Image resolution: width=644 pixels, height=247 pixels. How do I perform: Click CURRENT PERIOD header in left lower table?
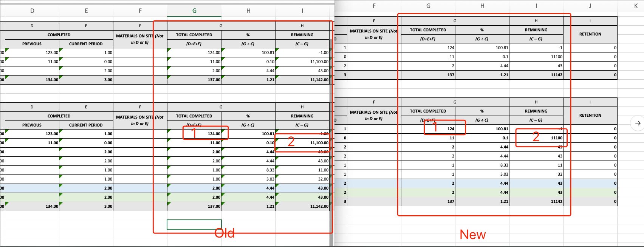(x=86, y=125)
